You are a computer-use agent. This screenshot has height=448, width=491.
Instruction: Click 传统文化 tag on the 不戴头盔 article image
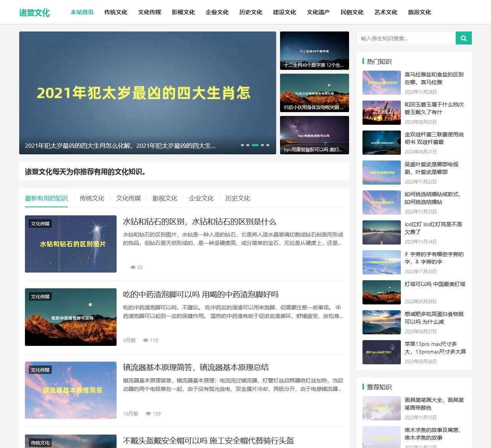coord(40,443)
